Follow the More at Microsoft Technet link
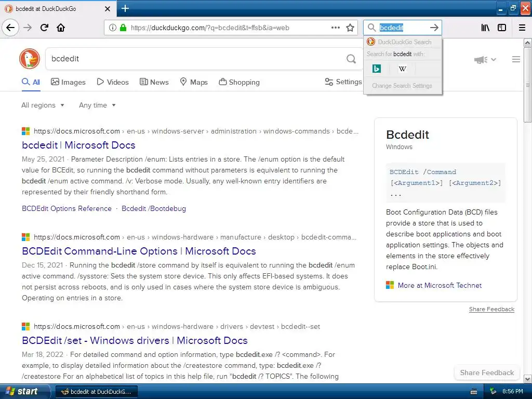 pyautogui.click(x=440, y=285)
